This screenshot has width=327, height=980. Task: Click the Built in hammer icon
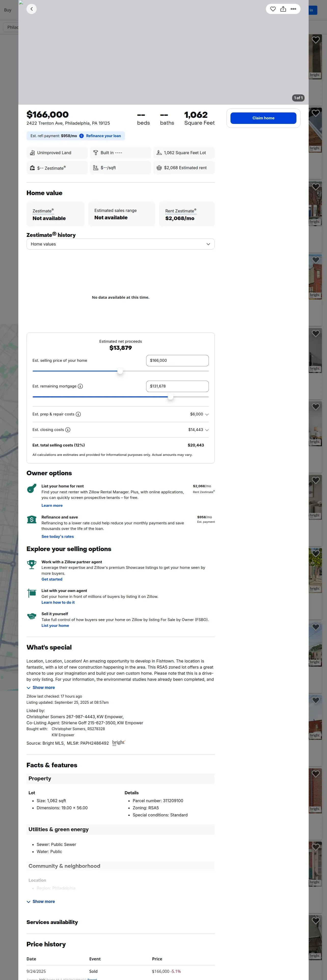[96, 153]
